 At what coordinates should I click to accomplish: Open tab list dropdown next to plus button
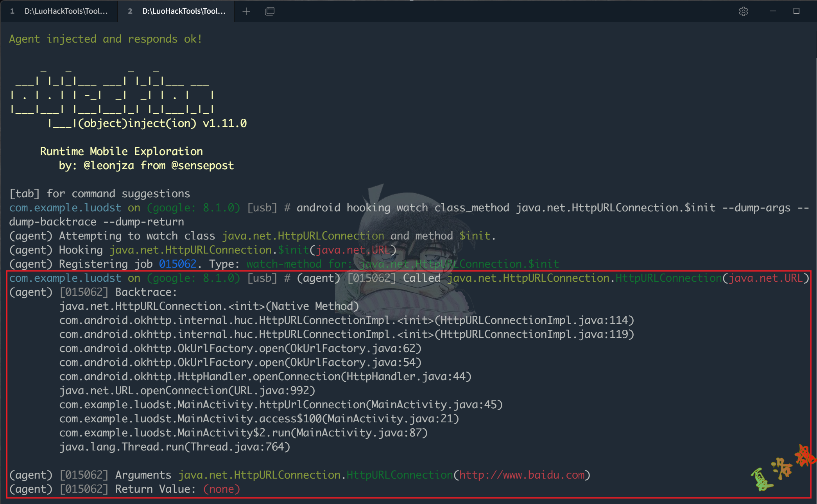(x=270, y=11)
